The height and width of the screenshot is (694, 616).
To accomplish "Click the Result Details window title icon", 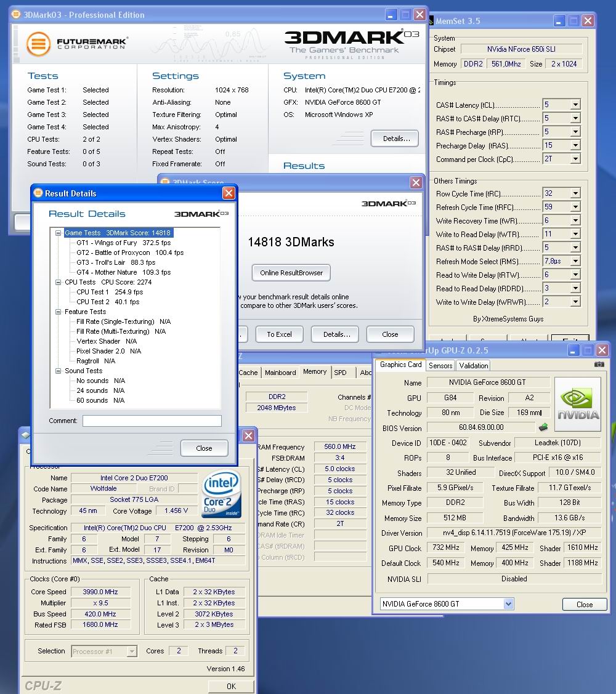I will (39, 193).
